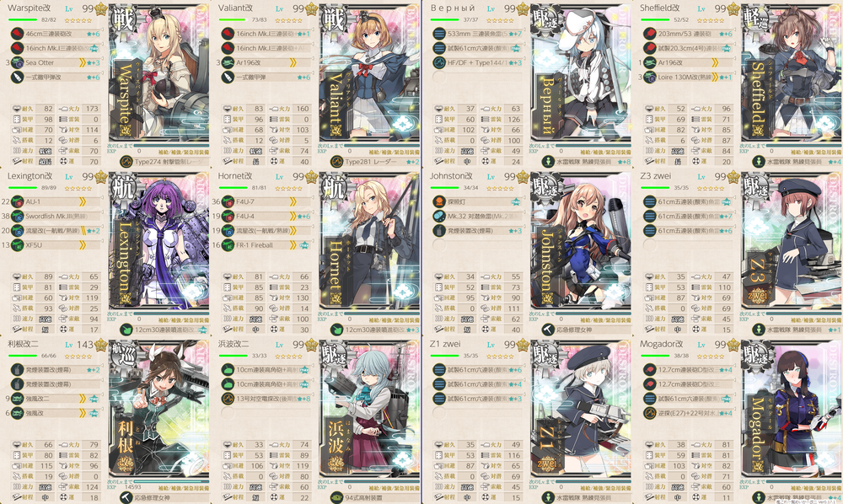This screenshot has height=504, width=843.
Task: Click Sheffield's Loire 130M改 seaplane icon
Action: click(650, 78)
